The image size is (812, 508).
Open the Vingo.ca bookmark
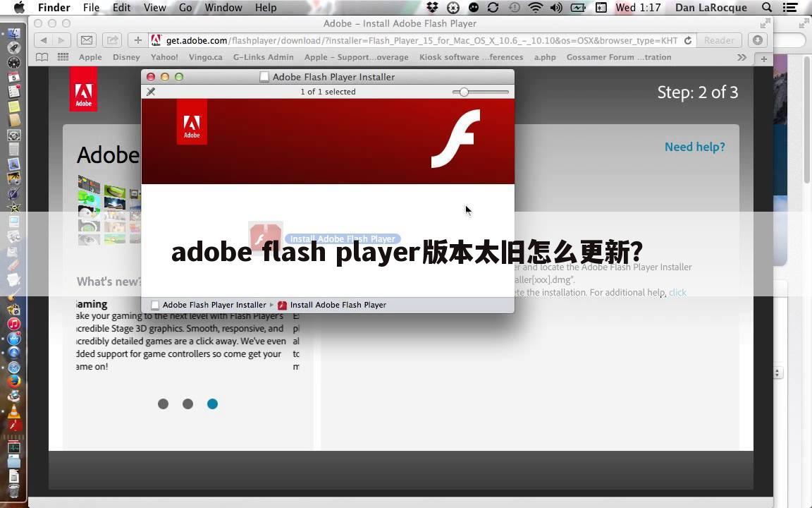click(206, 57)
